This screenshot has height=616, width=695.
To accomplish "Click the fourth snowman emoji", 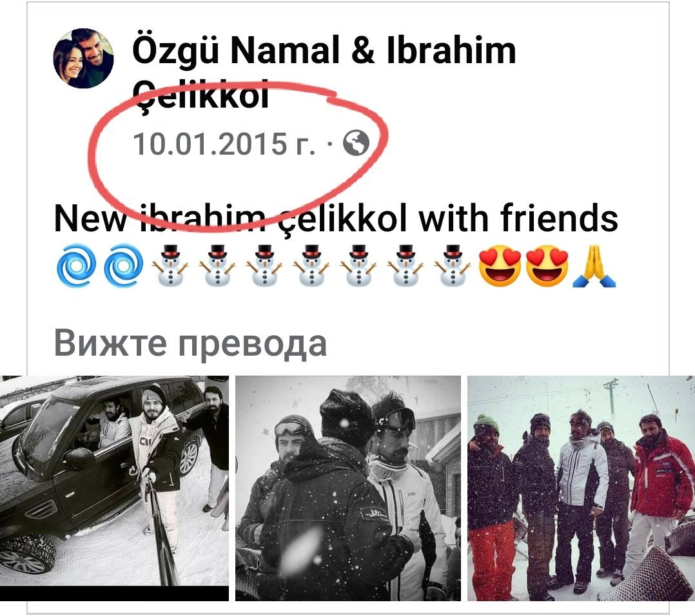I will pyautogui.click(x=311, y=265).
